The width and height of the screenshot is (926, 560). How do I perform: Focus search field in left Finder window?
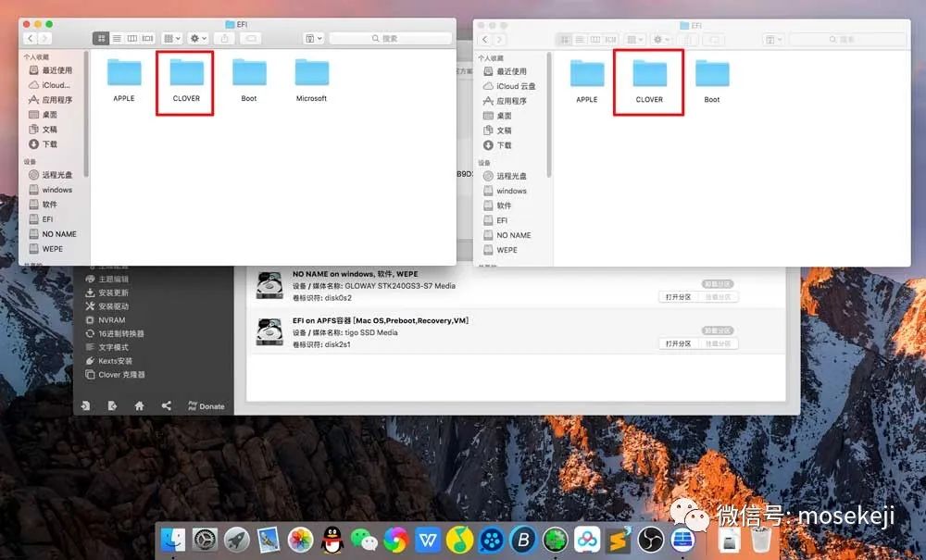click(x=391, y=38)
